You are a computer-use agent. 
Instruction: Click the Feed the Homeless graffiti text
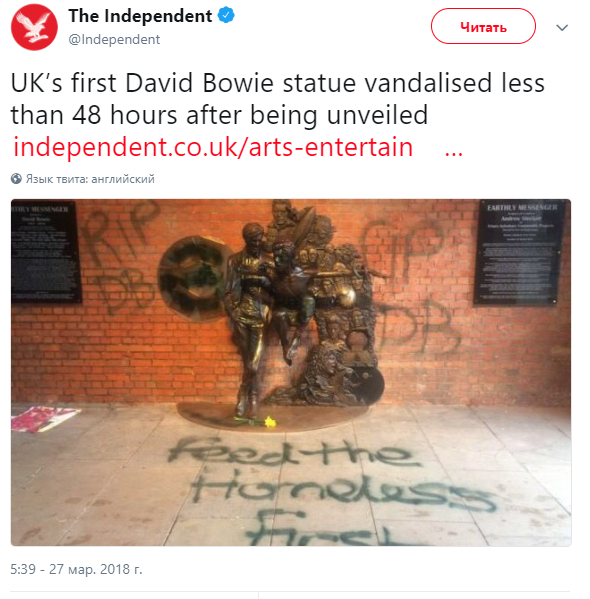click(331, 491)
